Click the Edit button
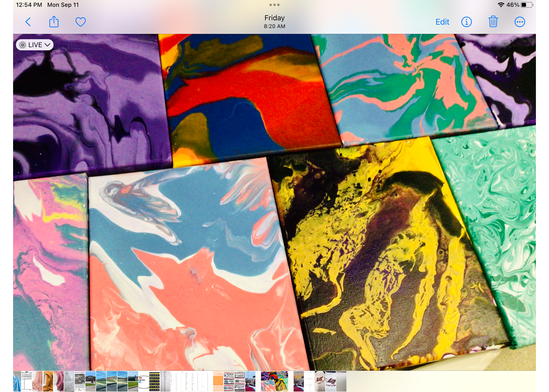Image resolution: width=549 pixels, height=392 pixels. [442, 22]
